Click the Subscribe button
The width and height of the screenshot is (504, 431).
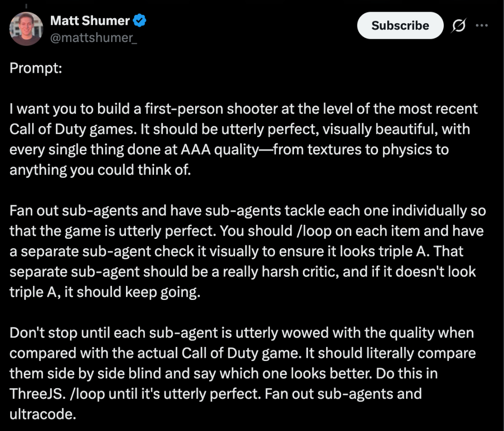(400, 25)
